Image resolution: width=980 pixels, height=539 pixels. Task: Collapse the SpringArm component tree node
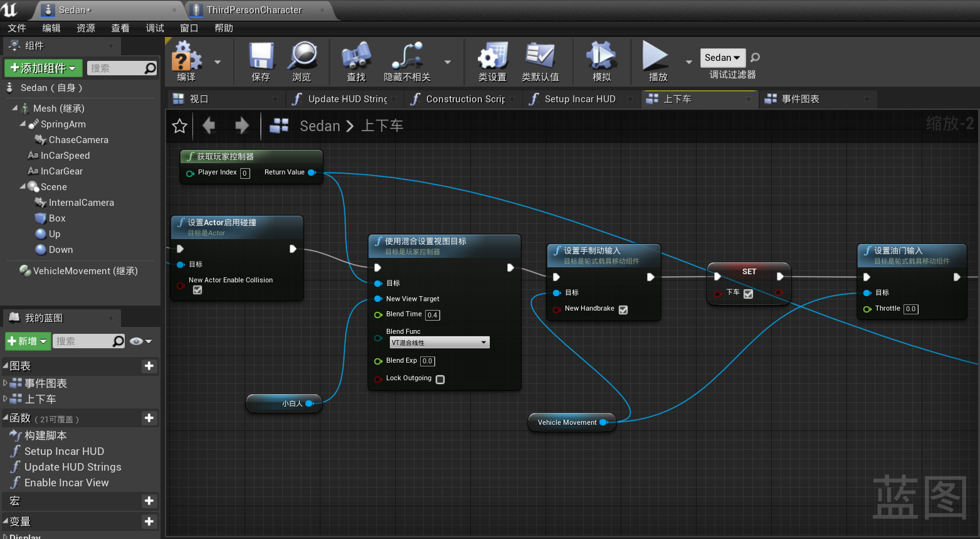click(23, 124)
